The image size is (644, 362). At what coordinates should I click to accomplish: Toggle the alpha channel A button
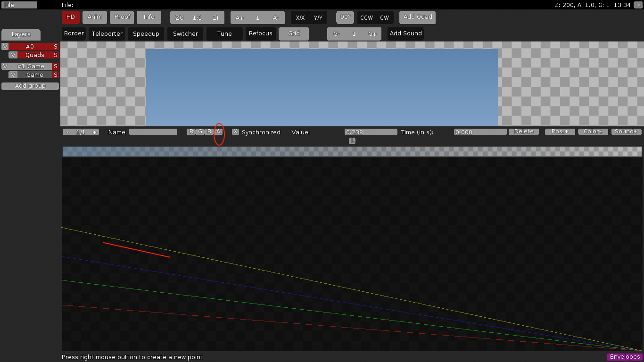[218, 132]
